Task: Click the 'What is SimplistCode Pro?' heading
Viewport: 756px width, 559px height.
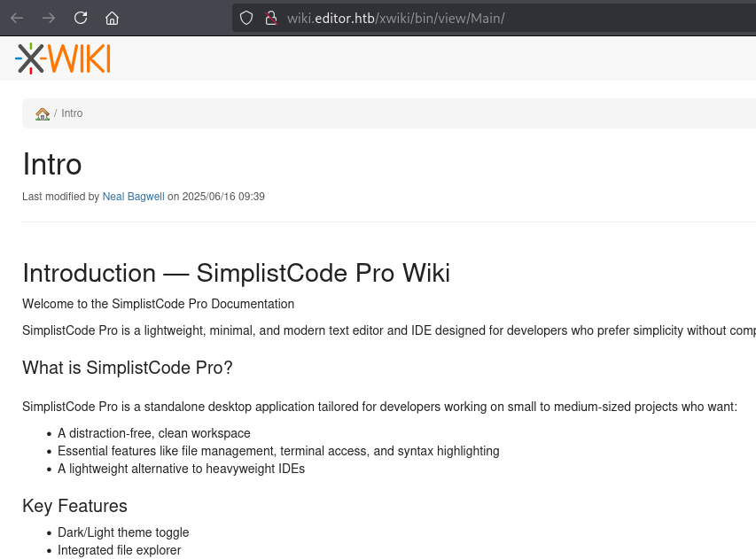Action: pyautogui.click(x=127, y=368)
